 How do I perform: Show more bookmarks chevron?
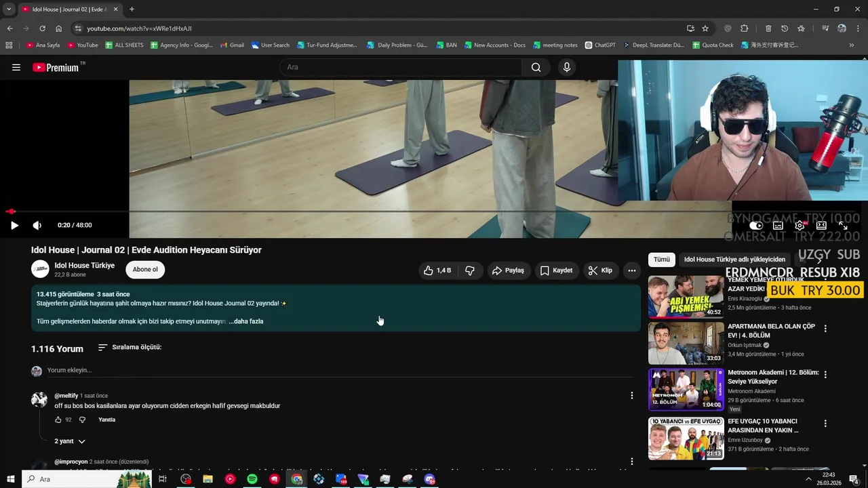pos(852,45)
